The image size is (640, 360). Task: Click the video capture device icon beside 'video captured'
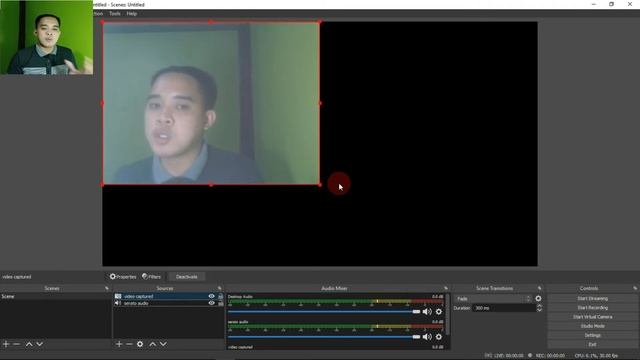coord(118,296)
